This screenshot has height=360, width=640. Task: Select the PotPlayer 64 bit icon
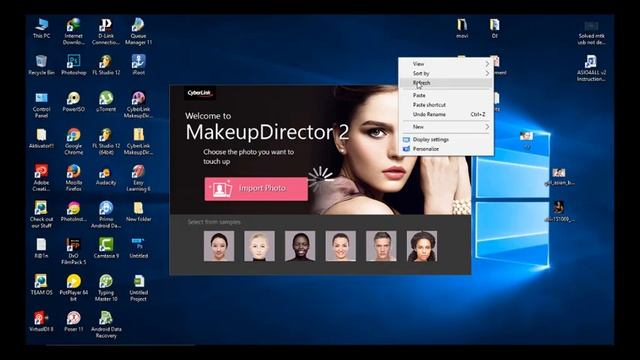pos(73,288)
